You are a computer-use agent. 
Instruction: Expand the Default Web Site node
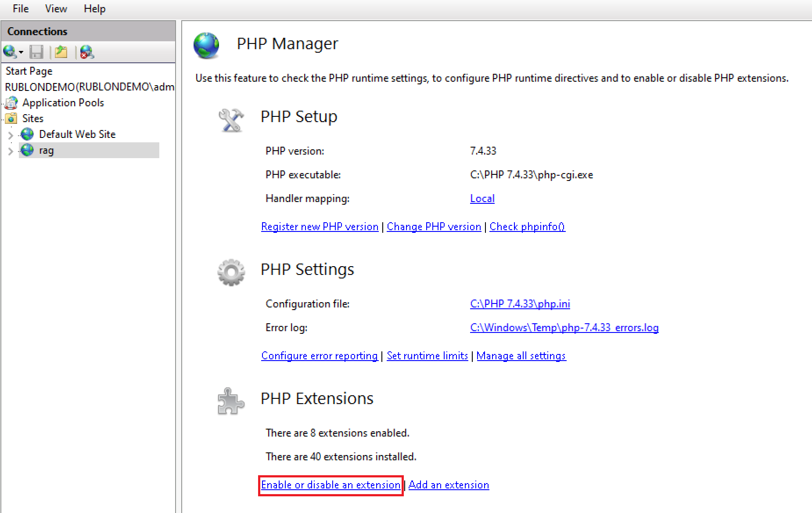click(11, 135)
